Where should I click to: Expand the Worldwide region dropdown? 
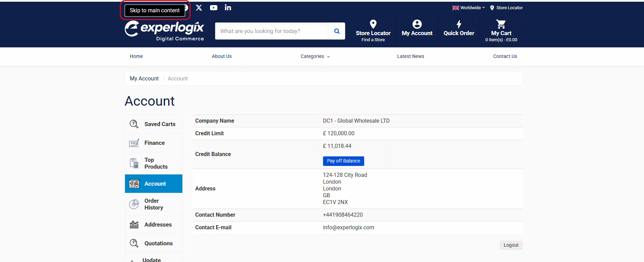[469, 7]
